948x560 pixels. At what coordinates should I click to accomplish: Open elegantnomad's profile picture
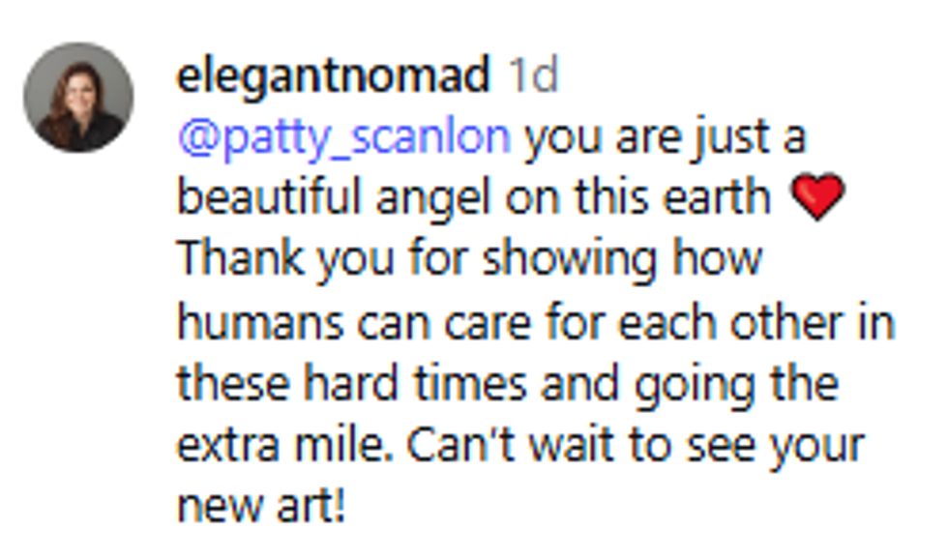click(78, 98)
